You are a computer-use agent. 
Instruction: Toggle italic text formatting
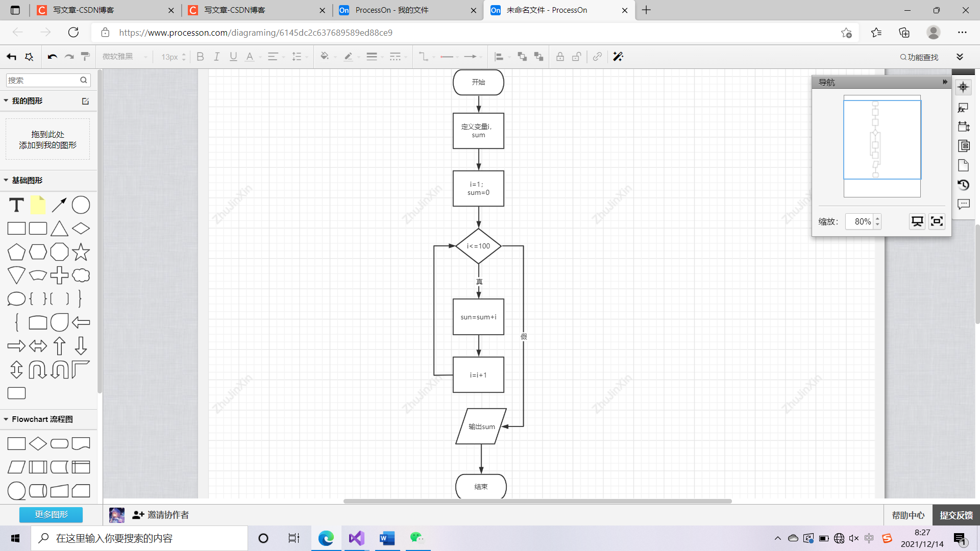(x=216, y=57)
